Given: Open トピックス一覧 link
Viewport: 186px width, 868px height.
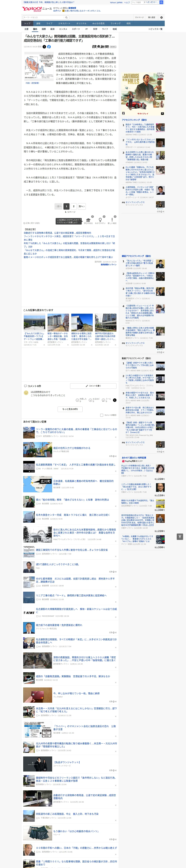Looking at the screenshot, I should (x=155, y=29).
